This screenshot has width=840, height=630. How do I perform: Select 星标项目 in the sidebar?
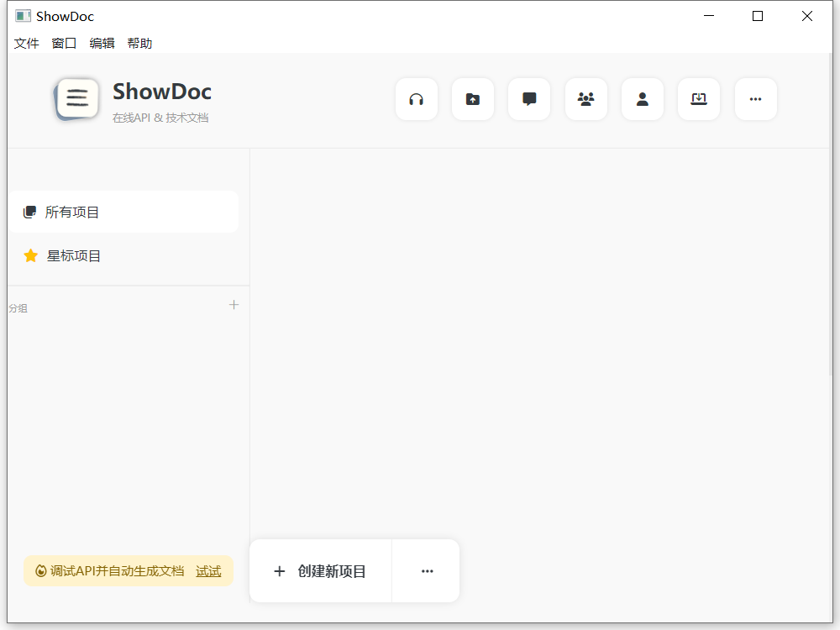tap(123, 256)
